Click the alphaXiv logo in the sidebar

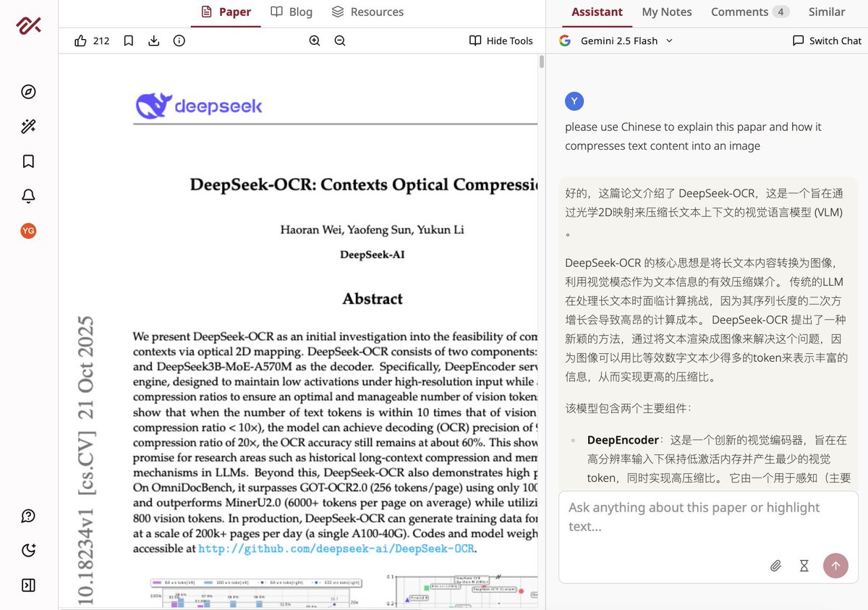[29, 26]
